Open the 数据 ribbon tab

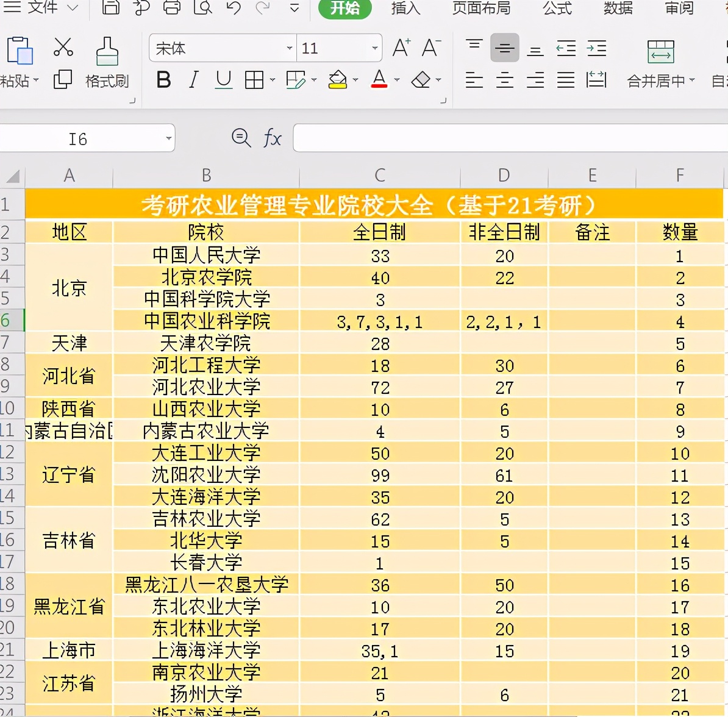pos(618,9)
